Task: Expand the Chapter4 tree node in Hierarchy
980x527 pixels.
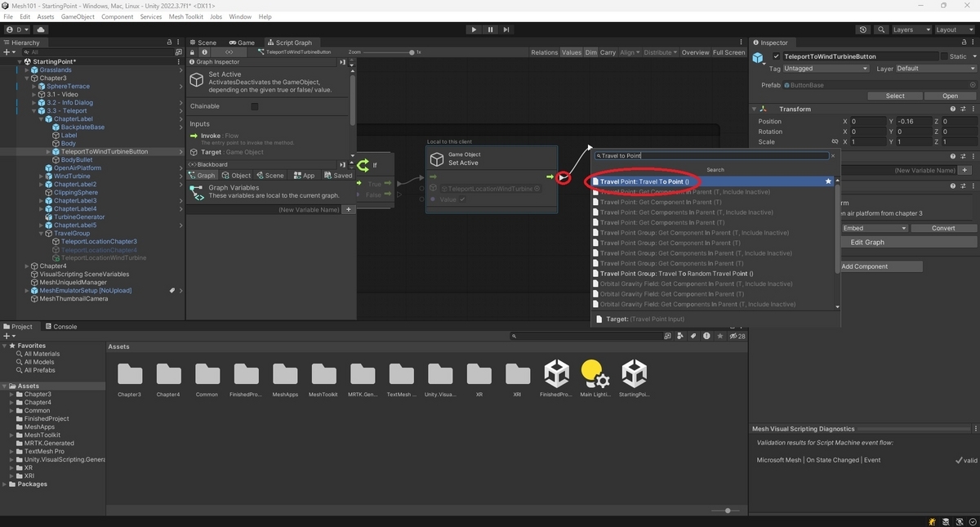Action: coord(26,266)
